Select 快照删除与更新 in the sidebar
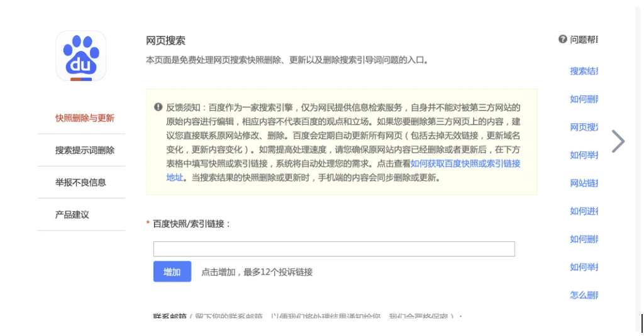This screenshot has width=644, height=336. pos(85,118)
